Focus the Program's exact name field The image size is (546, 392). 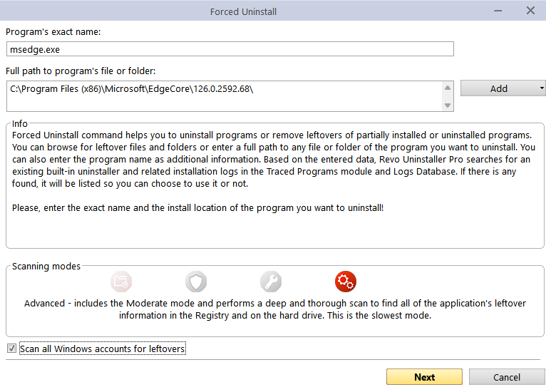click(x=230, y=48)
